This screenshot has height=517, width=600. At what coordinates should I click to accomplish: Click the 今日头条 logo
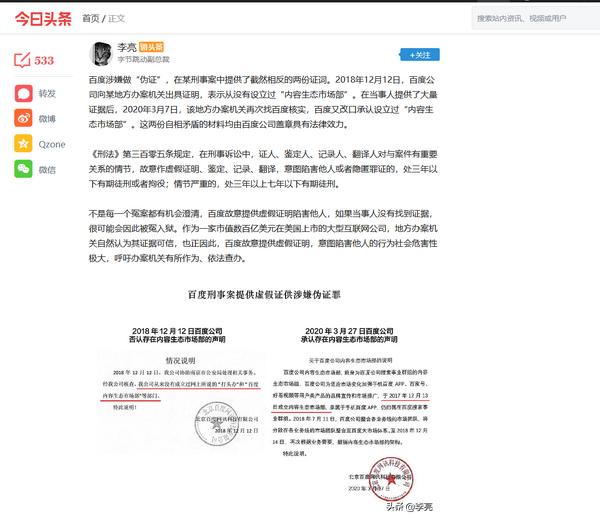tap(43, 19)
